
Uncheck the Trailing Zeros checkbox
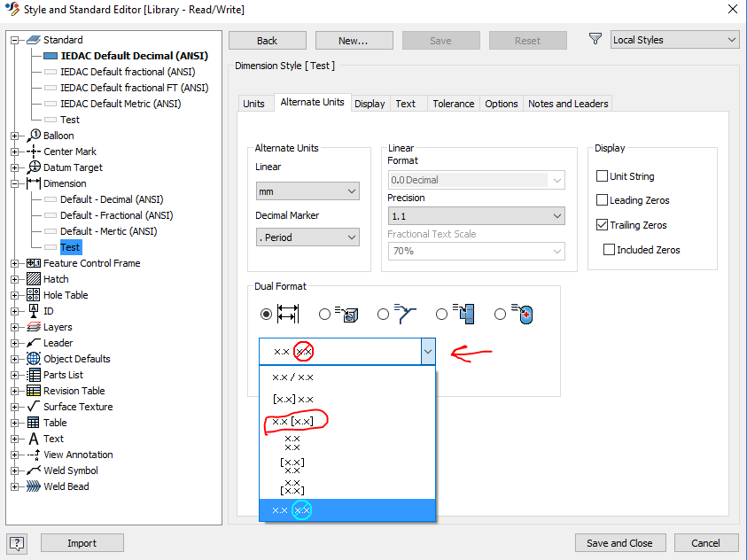(x=603, y=225)
